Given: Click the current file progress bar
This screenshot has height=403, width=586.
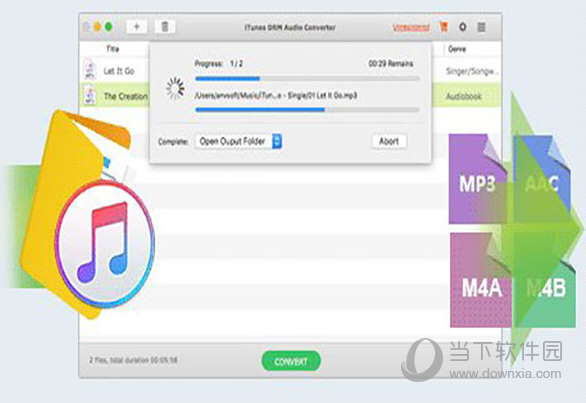Looking at the screenshot, I should pos(307,110).
